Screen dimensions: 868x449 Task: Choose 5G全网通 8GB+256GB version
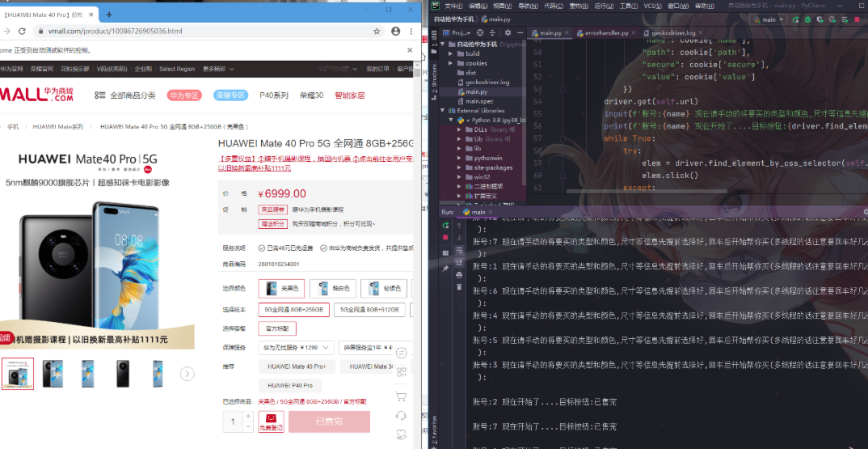click(294, 309)
